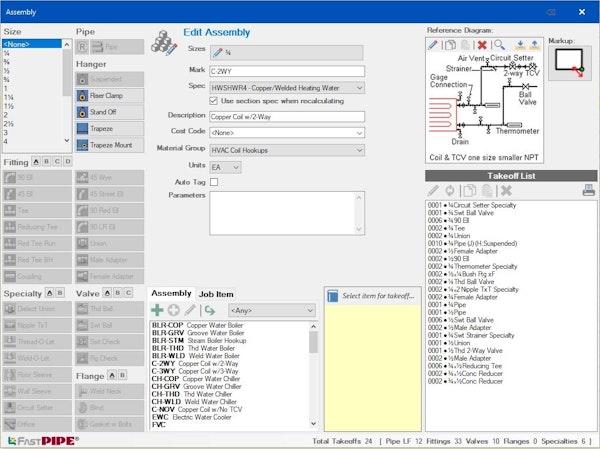
Task: Select the Stand Off hanger button
Action: pos(104,112)
